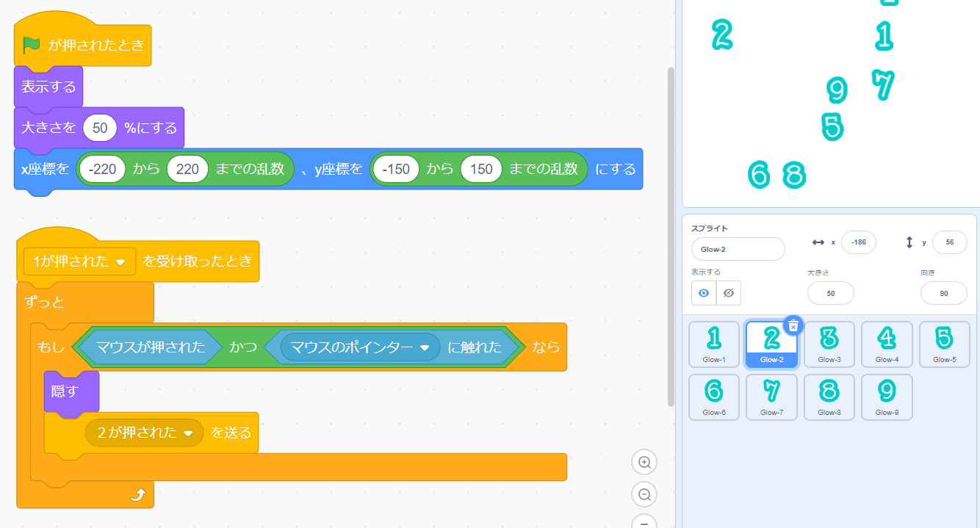The image size is (980, 528).
Task: Click the green flag icon in the hat block
Action: (29, 45)
